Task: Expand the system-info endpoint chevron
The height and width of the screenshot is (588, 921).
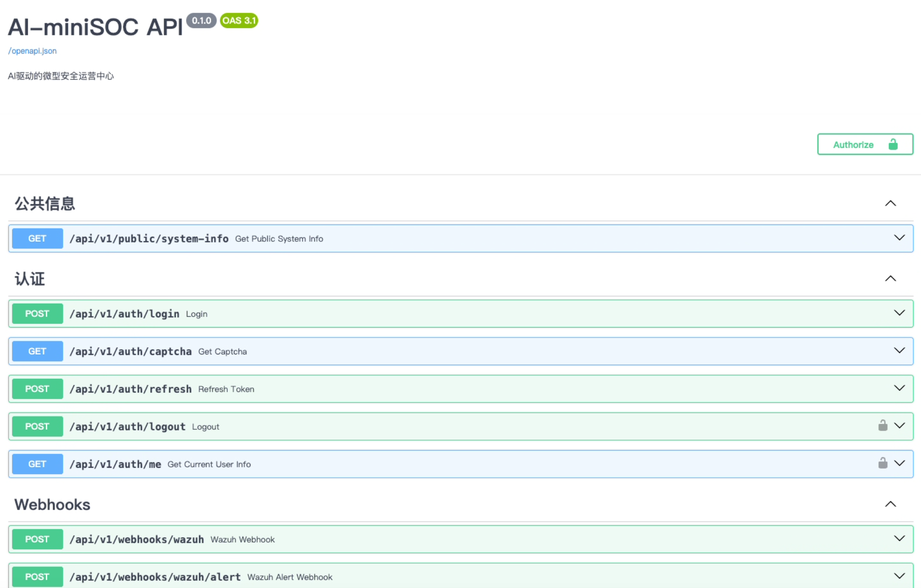Action: 899,238
